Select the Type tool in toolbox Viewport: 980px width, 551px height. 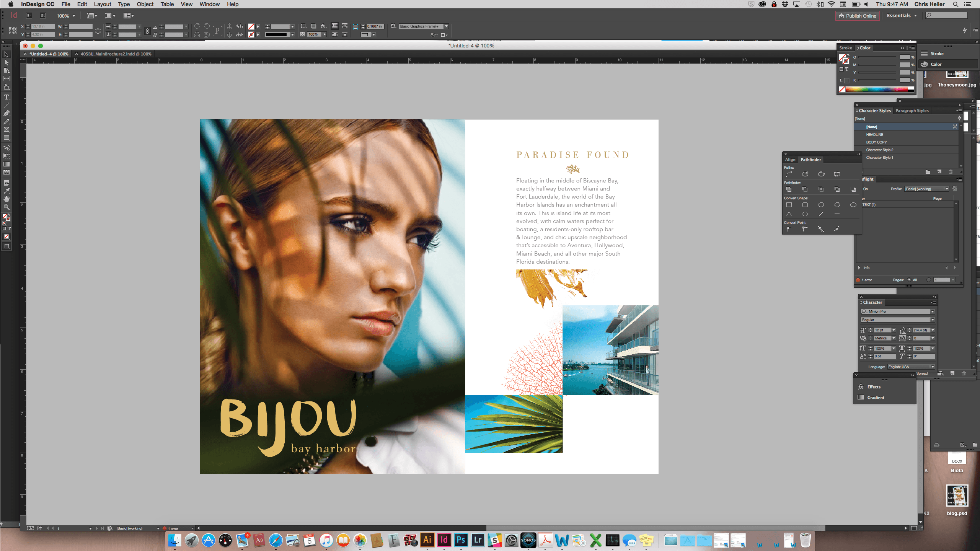tap(7, 97)
